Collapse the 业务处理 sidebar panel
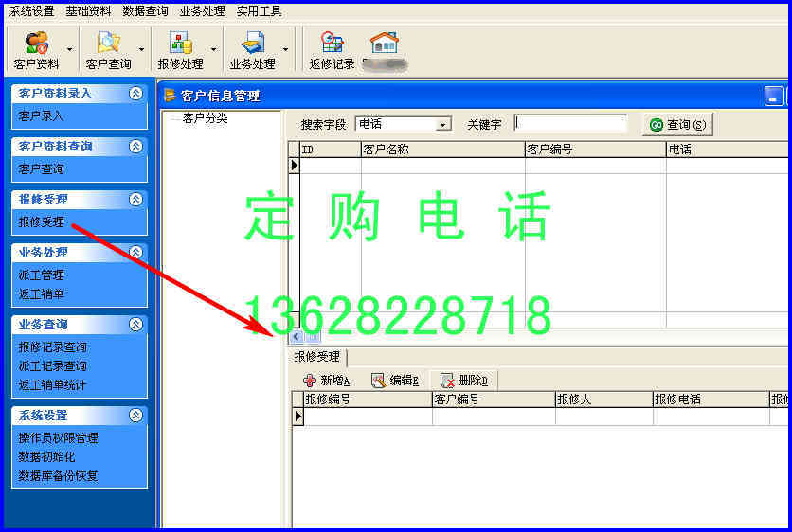The height and width of the screenshot is (532, 792). coord(135,253)
